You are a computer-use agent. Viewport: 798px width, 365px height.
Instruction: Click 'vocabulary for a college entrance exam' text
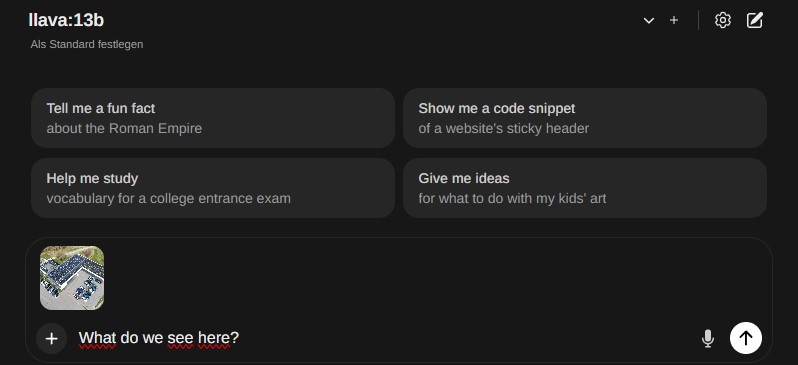tap(168, 199)
